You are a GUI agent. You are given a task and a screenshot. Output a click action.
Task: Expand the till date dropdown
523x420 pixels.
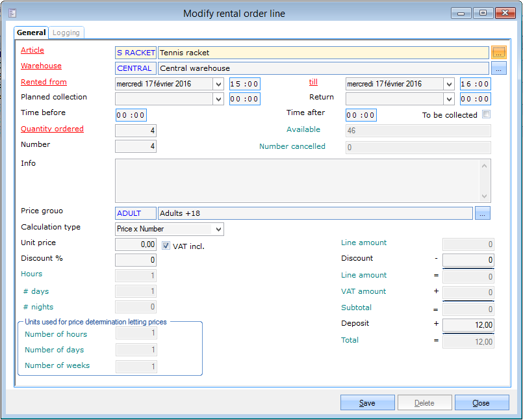pos(448,84)
